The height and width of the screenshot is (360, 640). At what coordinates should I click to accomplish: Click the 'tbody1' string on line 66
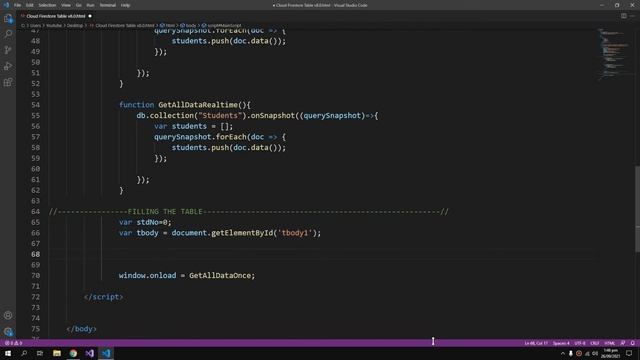tap(295, 233)
